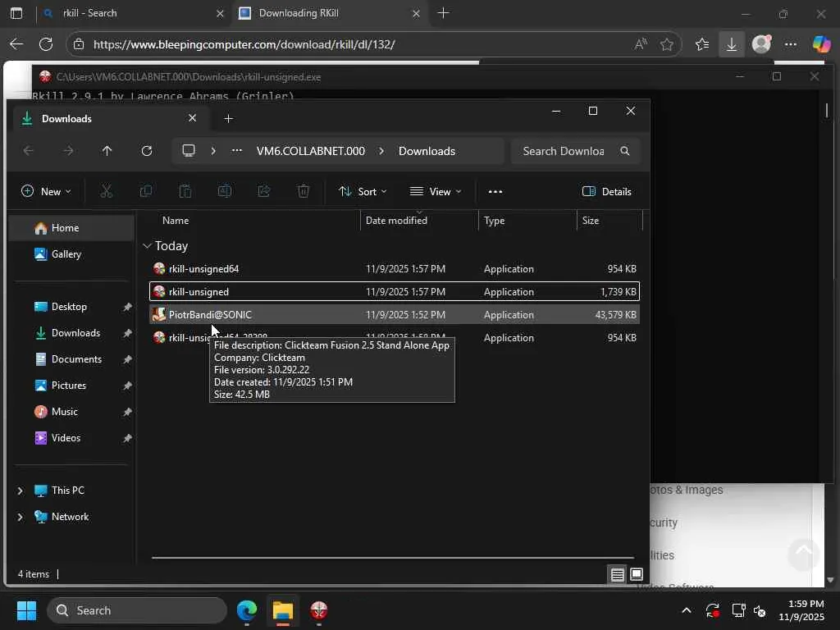Toggle the Details pane button
Viewport: 840px width, 630px height.
point(607,192)
